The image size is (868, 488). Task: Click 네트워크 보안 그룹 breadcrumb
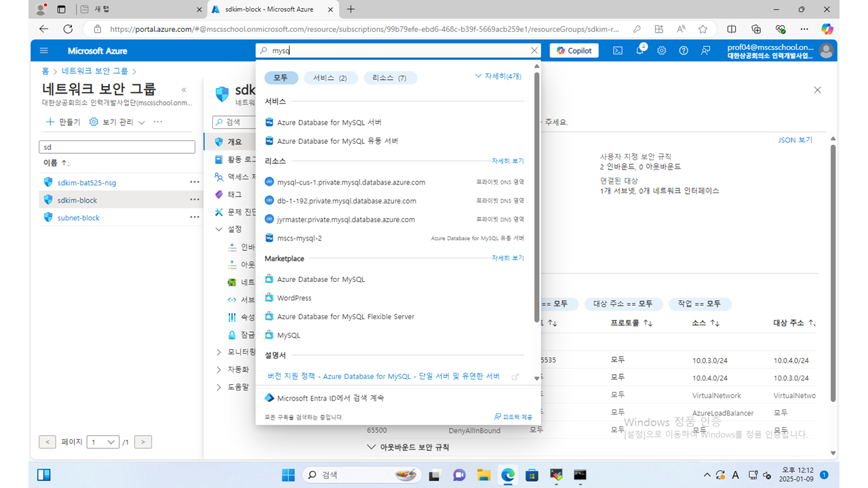pyautogui.click(x=94, y=71)
